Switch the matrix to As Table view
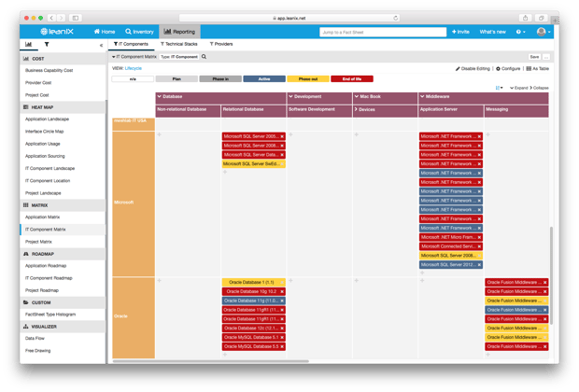The height and width of the screenshot is (392, 579). (537, 69)
